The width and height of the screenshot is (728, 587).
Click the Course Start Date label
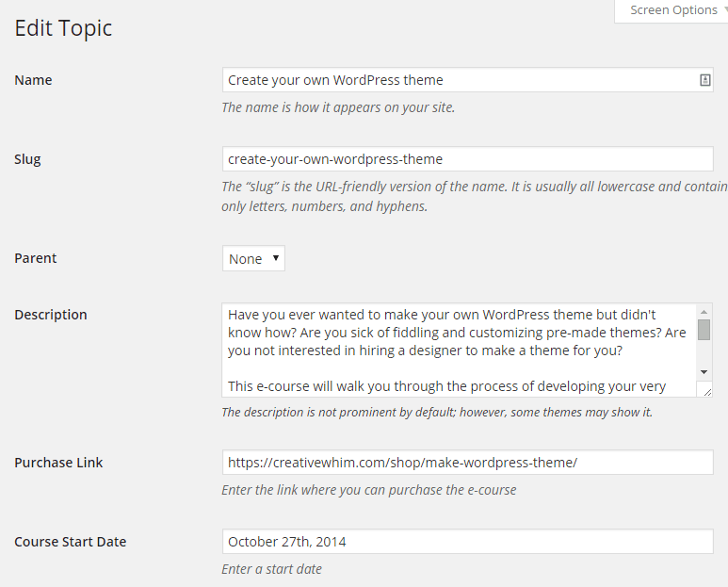(x=71, y=542)
